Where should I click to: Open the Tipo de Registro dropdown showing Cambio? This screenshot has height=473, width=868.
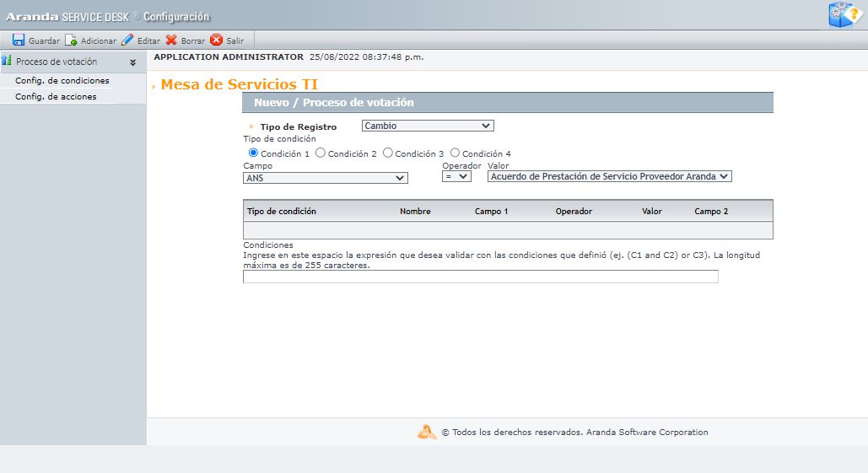[428, 126]
